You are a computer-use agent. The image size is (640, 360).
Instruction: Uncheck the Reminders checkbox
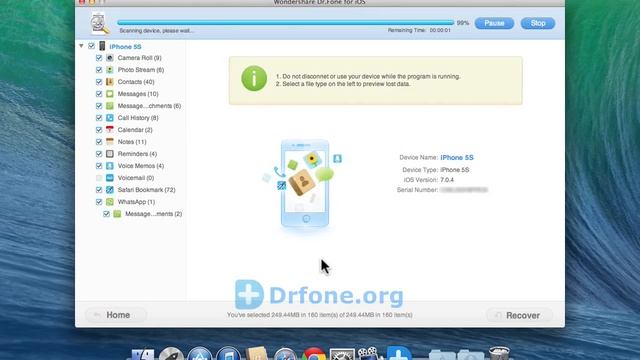click(99, 154)
